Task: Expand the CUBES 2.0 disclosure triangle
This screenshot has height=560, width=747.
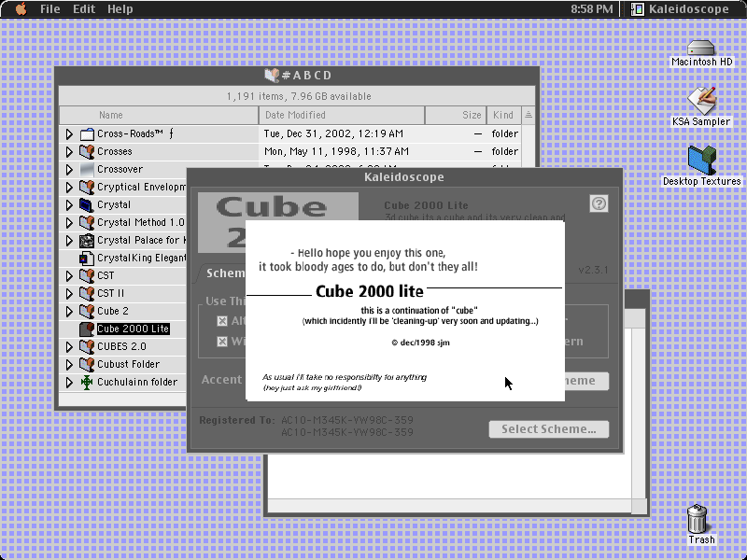Action: tap(69, 347)
